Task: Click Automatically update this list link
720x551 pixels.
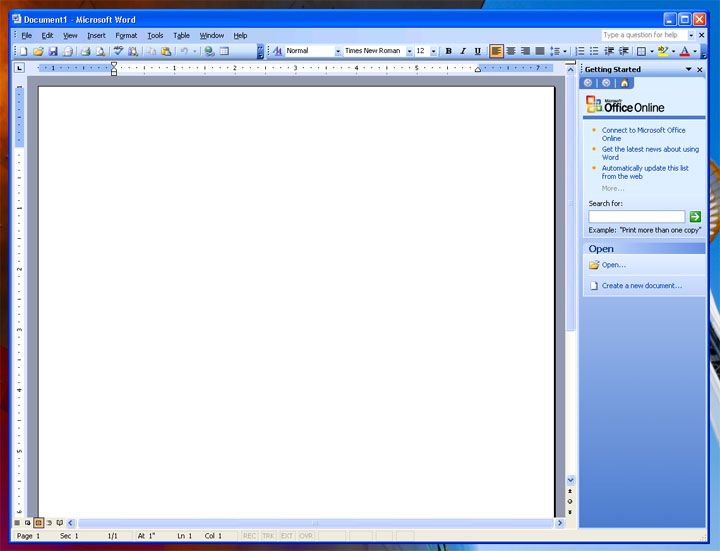Action: [645, 172]
